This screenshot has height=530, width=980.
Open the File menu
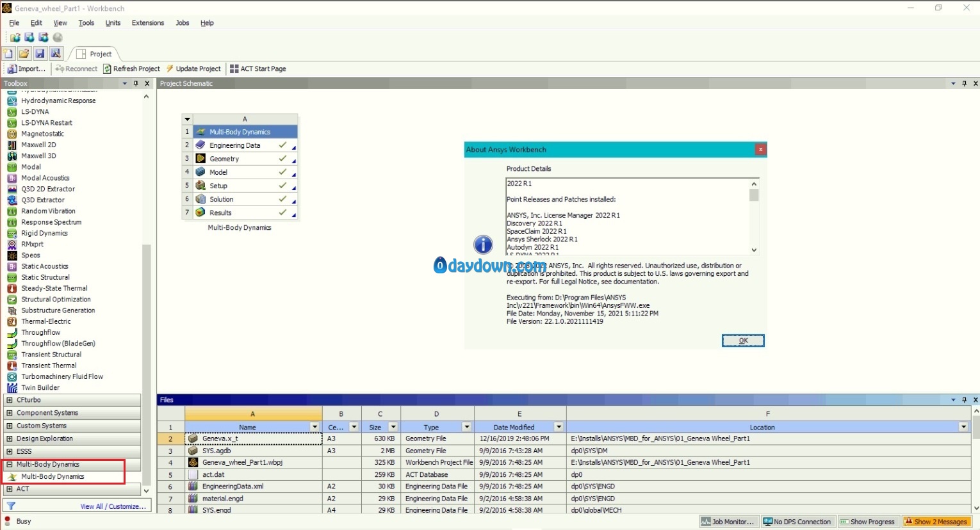tap(14, 23)
